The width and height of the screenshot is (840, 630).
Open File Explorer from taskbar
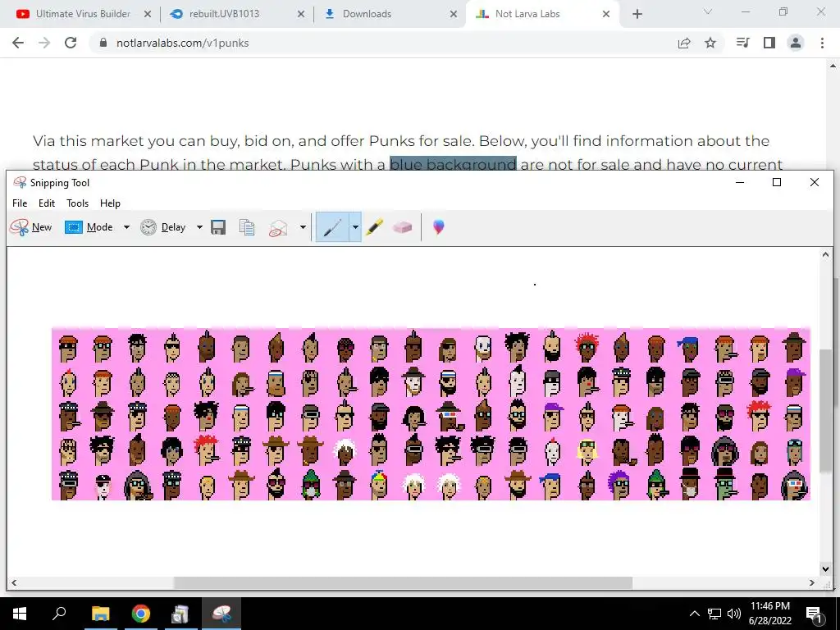[x=100, y=614]
